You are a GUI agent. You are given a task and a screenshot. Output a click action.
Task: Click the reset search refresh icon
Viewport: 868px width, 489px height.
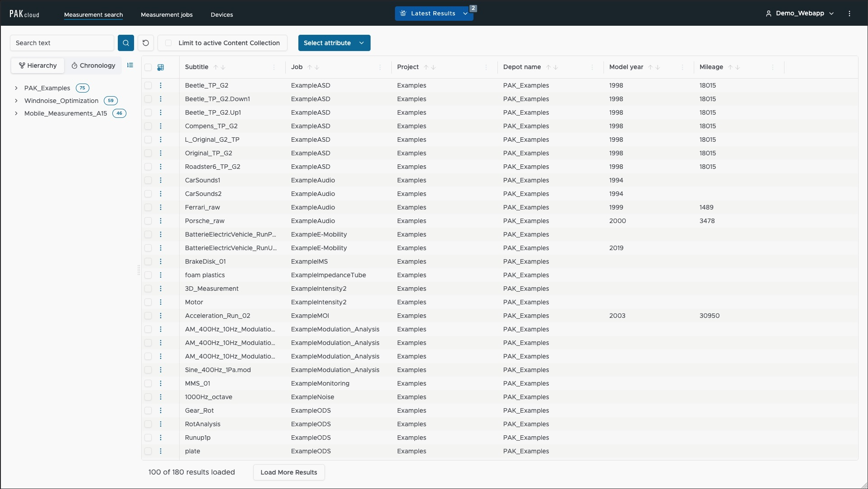(x=146, y=43)
